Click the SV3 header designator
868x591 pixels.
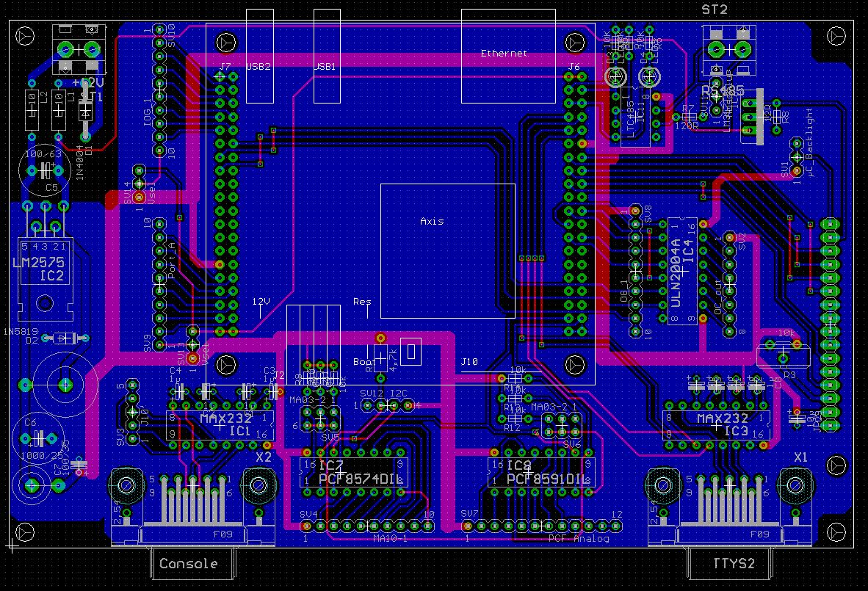point(120,437)
